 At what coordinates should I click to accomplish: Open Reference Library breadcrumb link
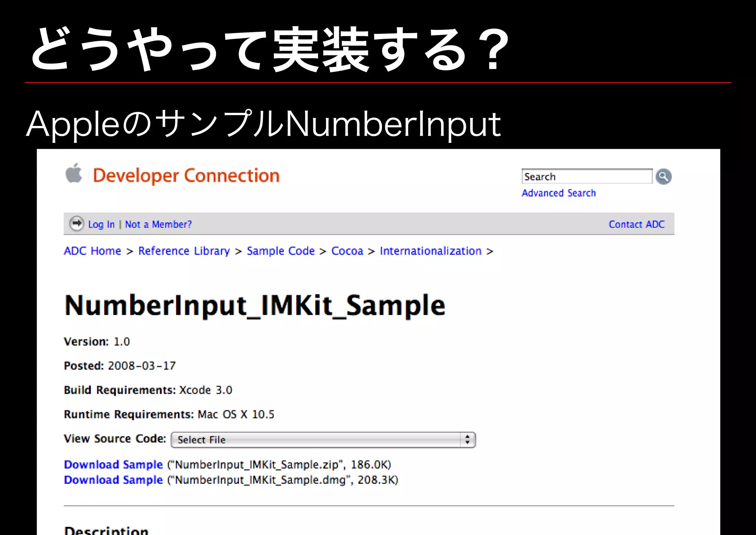click(x=184, y=251)
